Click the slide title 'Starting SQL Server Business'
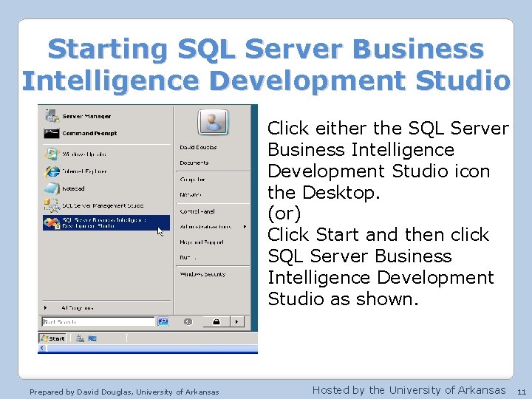 266,50
